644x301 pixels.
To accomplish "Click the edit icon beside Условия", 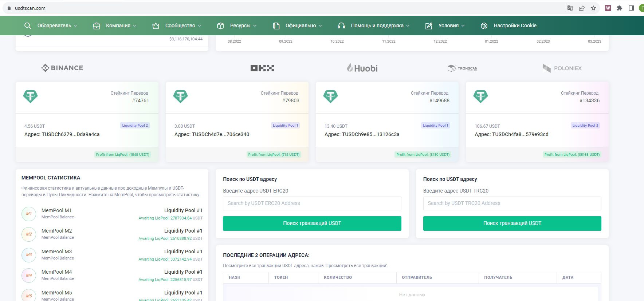I will pos(429,26).
